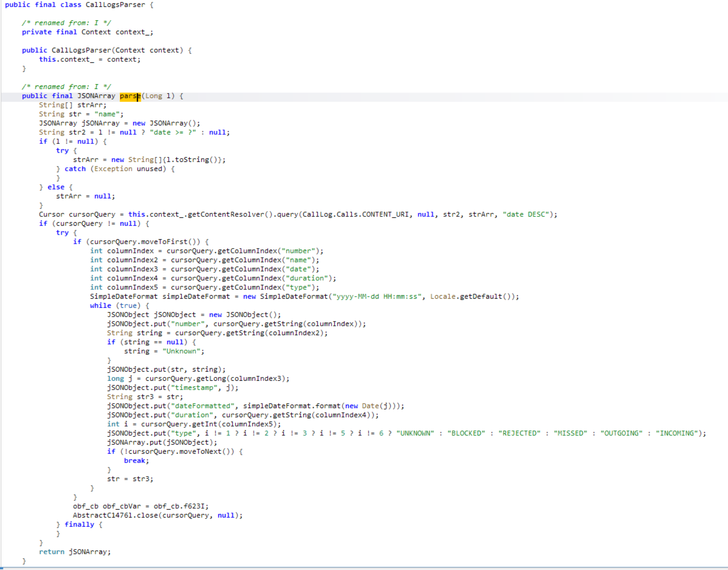The width and height of the screenshot is (728, 570).
Task: Click the while keyword of the loop
Action: [x=101, y=306]
